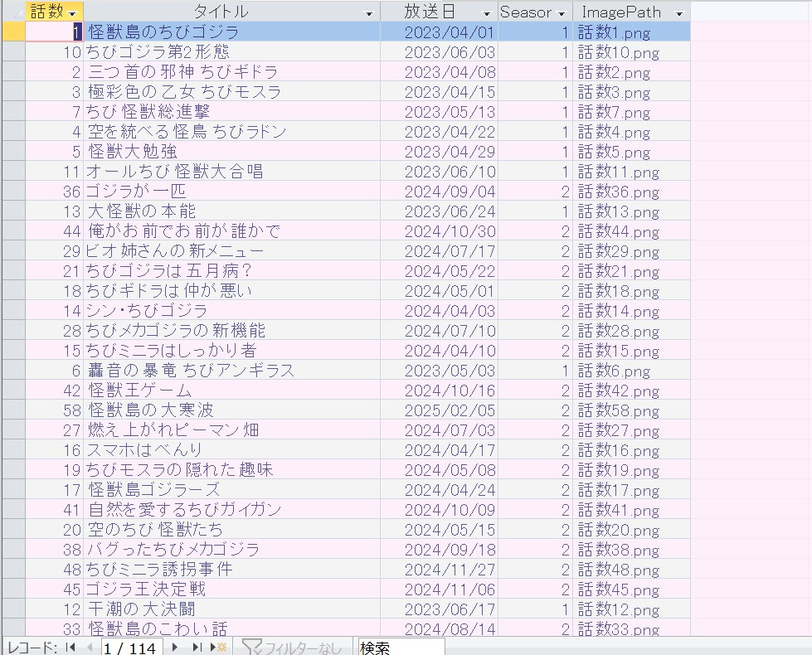Click title cell ちびモスラの隠れた趣味
This screenshot has width=812, height=655.
coord(231,470)
